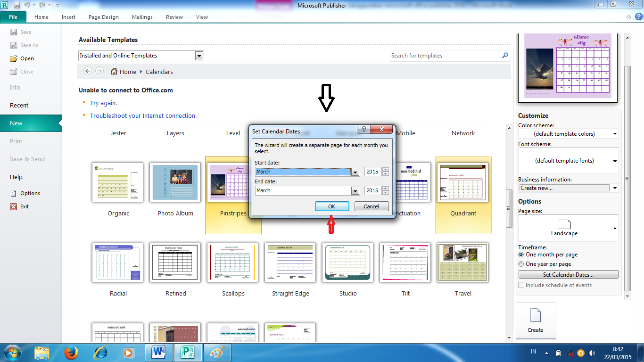Increment the Start date year with spin arrow
The image size is (644, 362).
pyautogui.click(x=385, y=169)
